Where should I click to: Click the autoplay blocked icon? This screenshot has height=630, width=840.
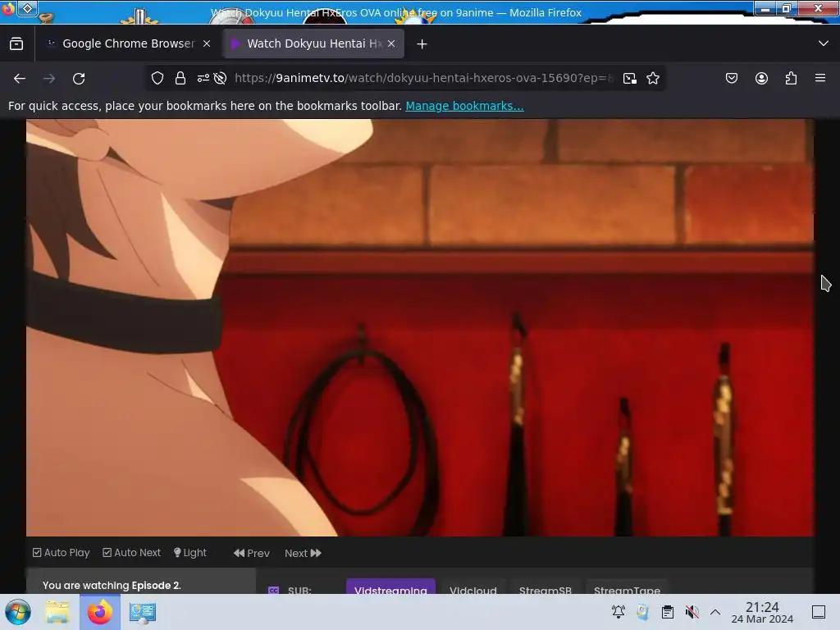tap(220, 78)
